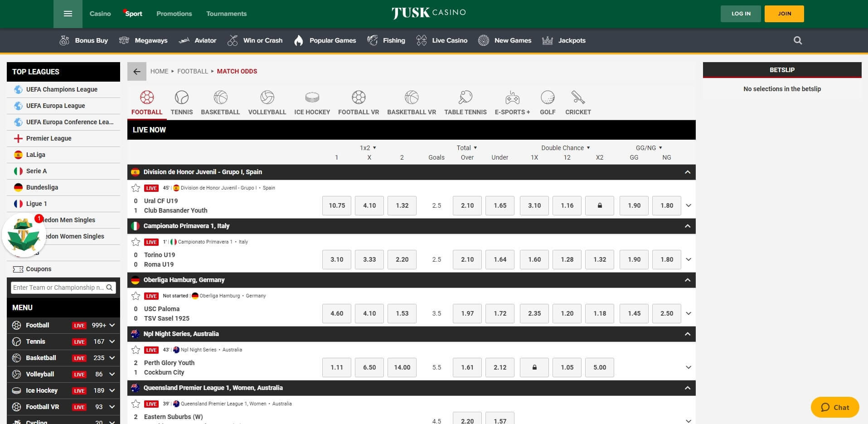The image size is (868, 424).
Task: Star the USC Paloma match
Action: click(136, 296)
